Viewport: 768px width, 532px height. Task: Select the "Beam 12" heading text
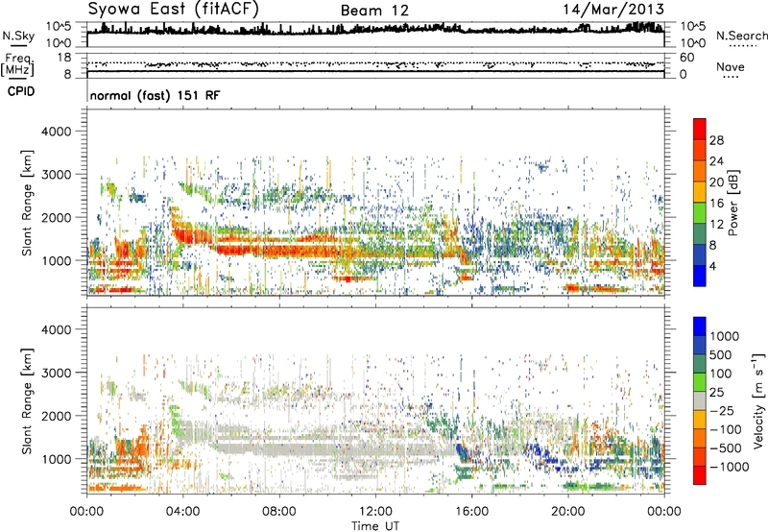[374, 11]
